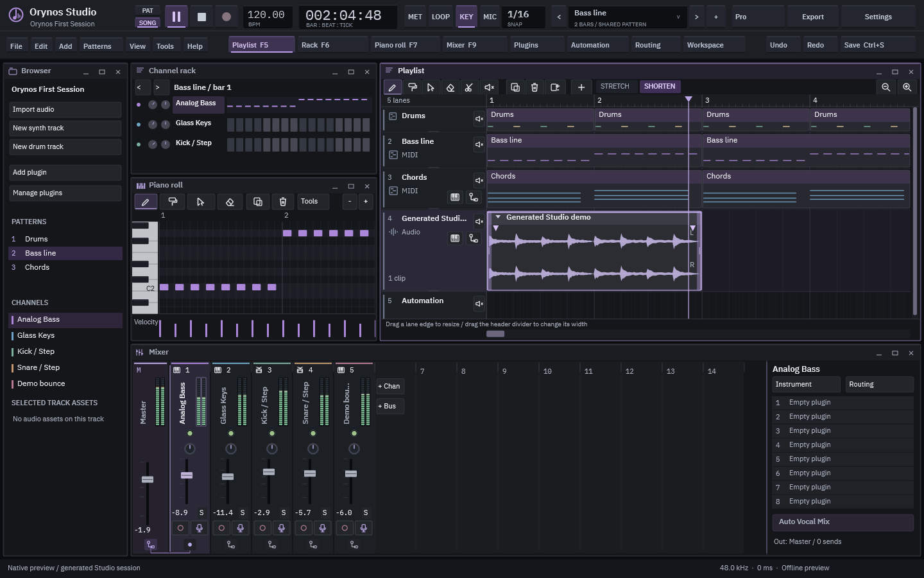Image resolution: width=924 pixels, height=578 pixels.
Task: Toggle the LOOP button
Action: [441, 17]
